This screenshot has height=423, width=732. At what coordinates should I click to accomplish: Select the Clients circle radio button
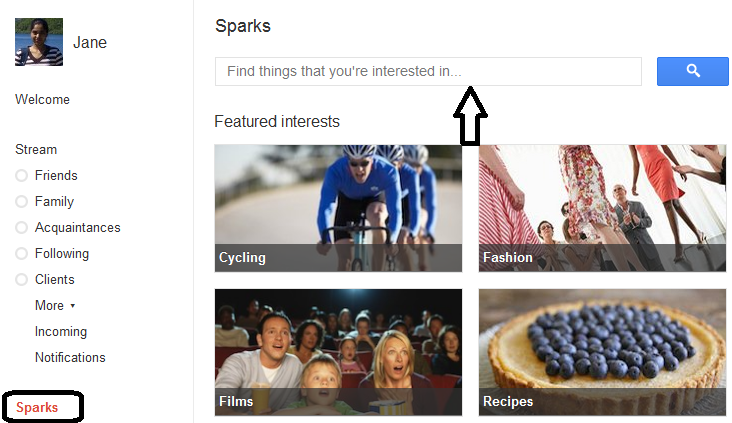[x=21, y=280]
